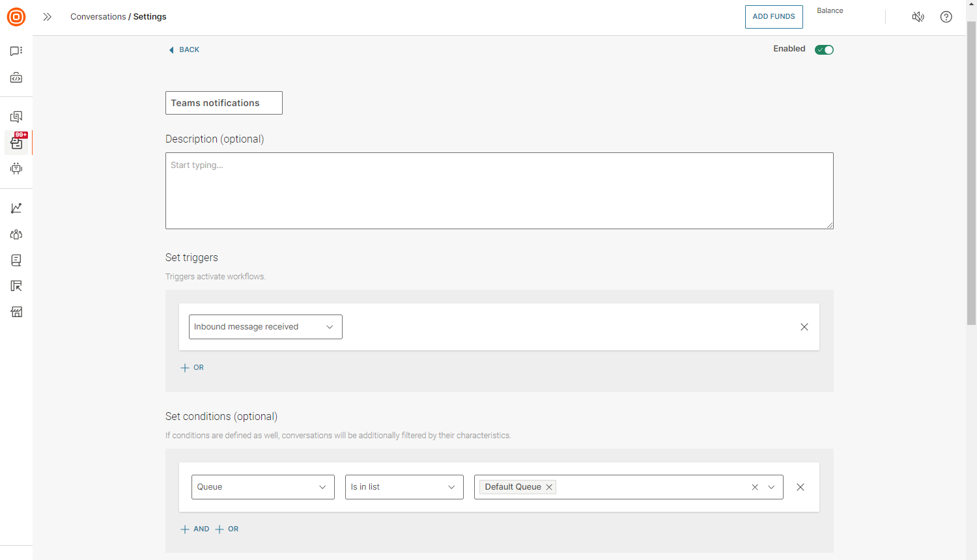Add an OR trigger condition
This screenshot has width=977, height=560.
(191, 367)
